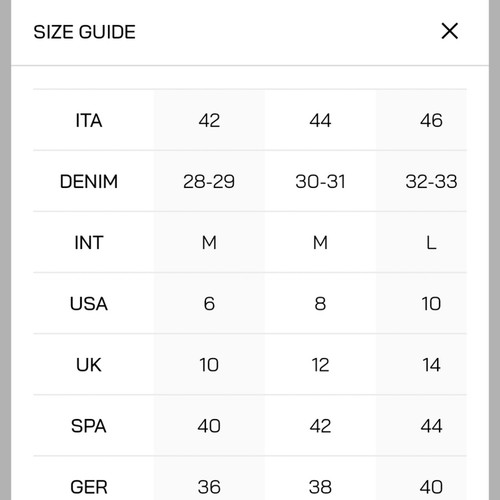Select ITA size 42 cell
This screenshot has height=500, width=500.
[x=209, y=120]
